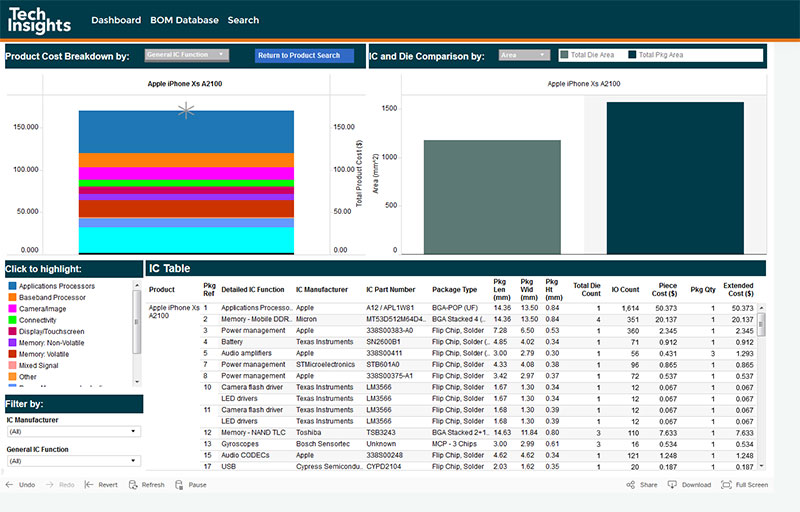Screen dimensions: 800x512
Task: Click Return to Product Search button
Action: click(x=304, y=55)
